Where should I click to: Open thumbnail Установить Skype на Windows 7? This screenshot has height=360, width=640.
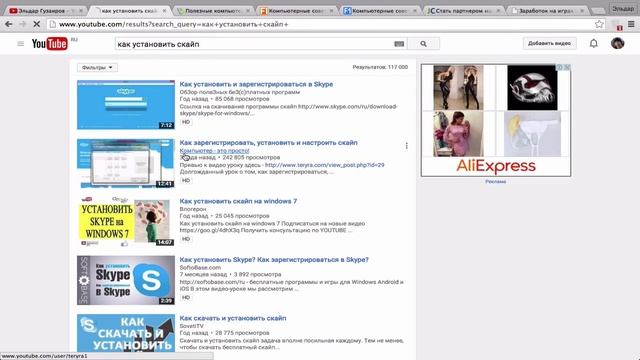pos(126,221)
